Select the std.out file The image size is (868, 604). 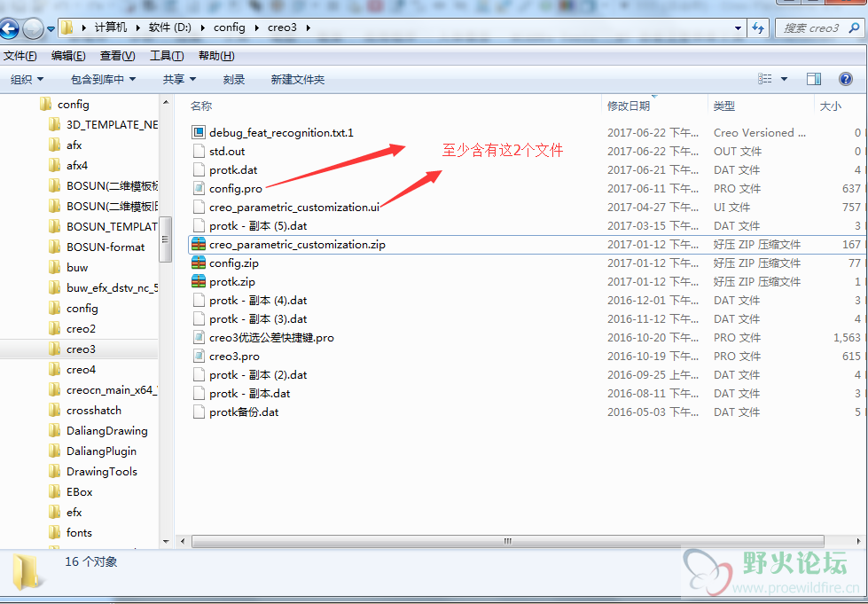[227, 151]
